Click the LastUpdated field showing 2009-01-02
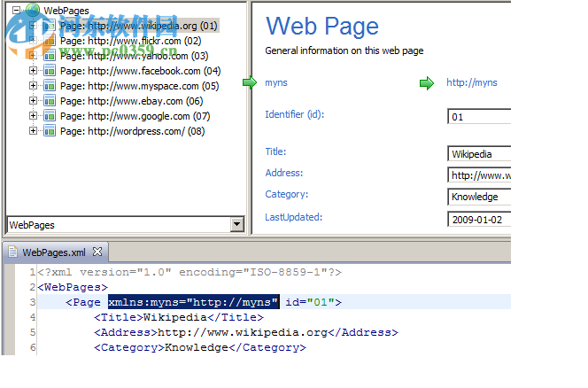This screenshot has width=588, height=388. pos(479,220)
